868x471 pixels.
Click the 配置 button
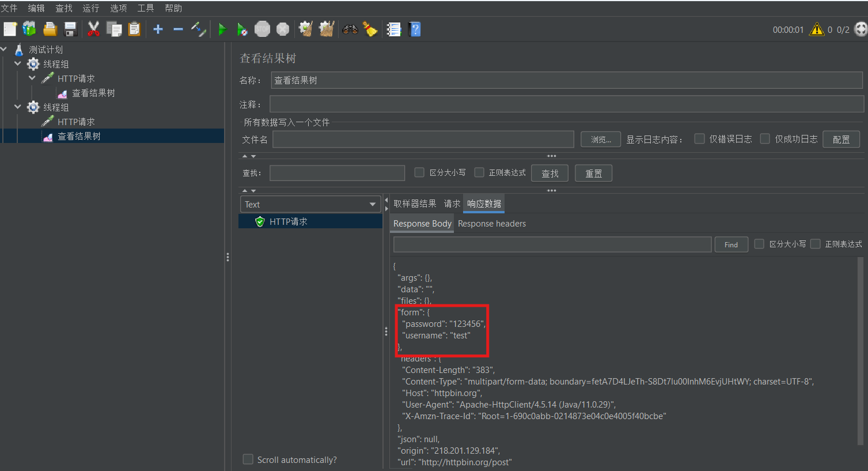[841, 139]
